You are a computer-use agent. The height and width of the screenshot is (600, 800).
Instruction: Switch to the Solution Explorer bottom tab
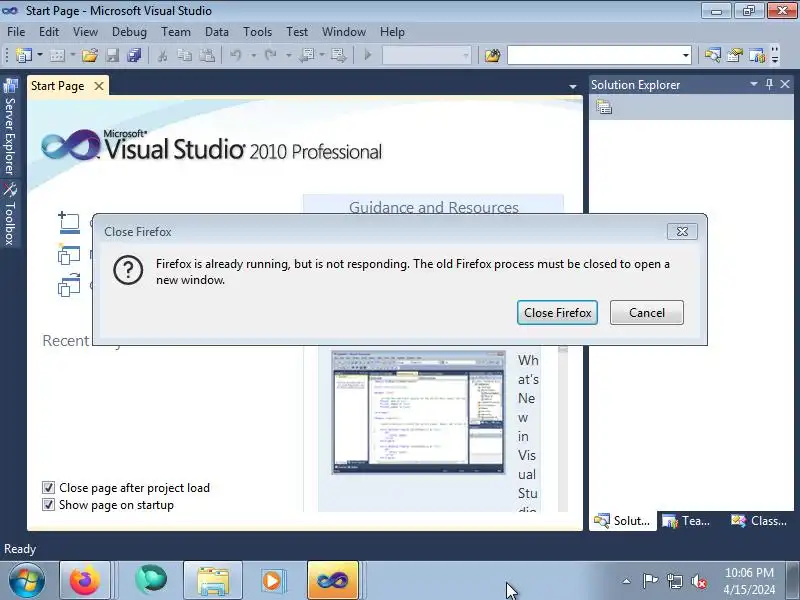tap(623, 521)
